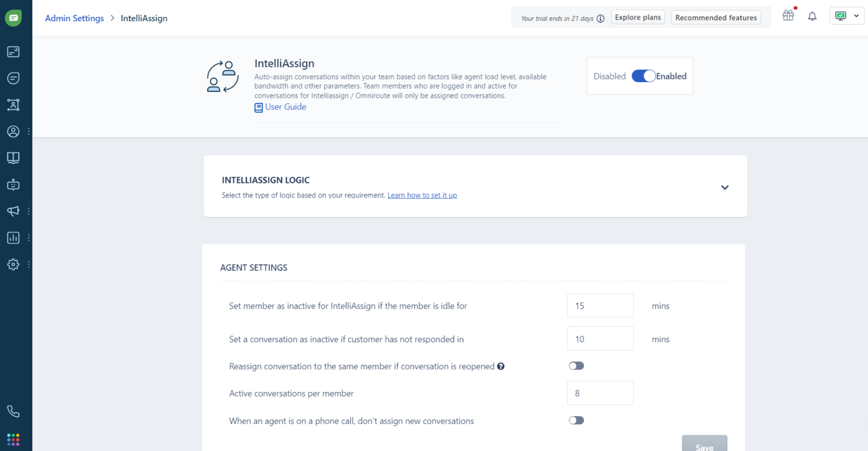
Task: Go to Admin Settings breadcrumb
Action: pos(75,18)
